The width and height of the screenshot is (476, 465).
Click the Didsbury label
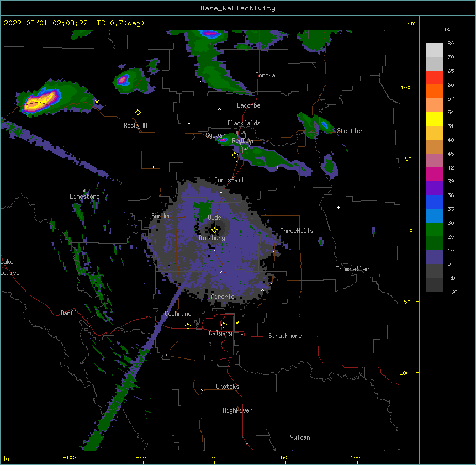pos(212,238)
